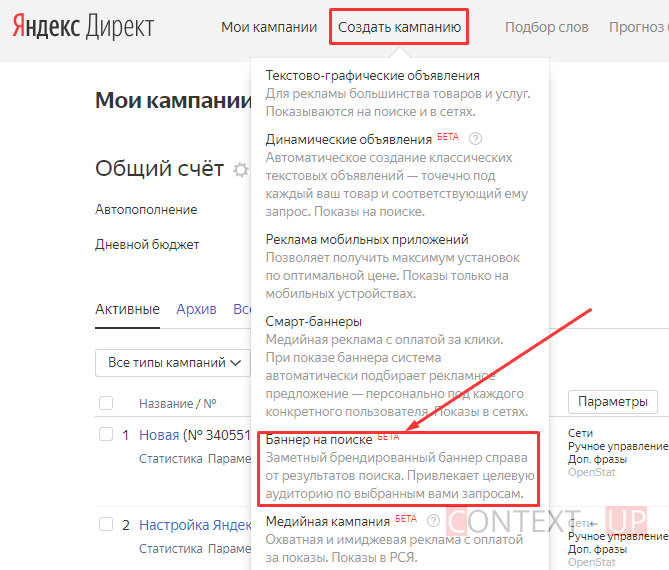Screen dimensions: 669x570
Task: Open Статистика for campaign Новая
Action: tap(171, 459)
